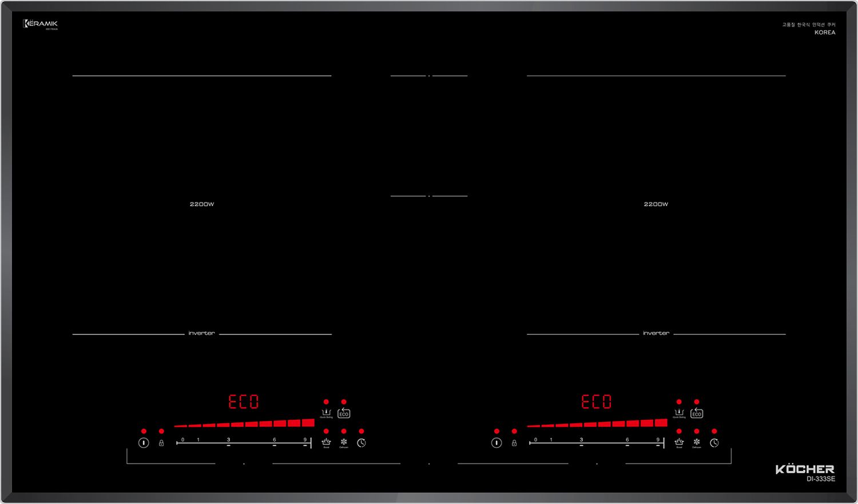Tap the left zone ECO mode icon

tap(344, 413)
